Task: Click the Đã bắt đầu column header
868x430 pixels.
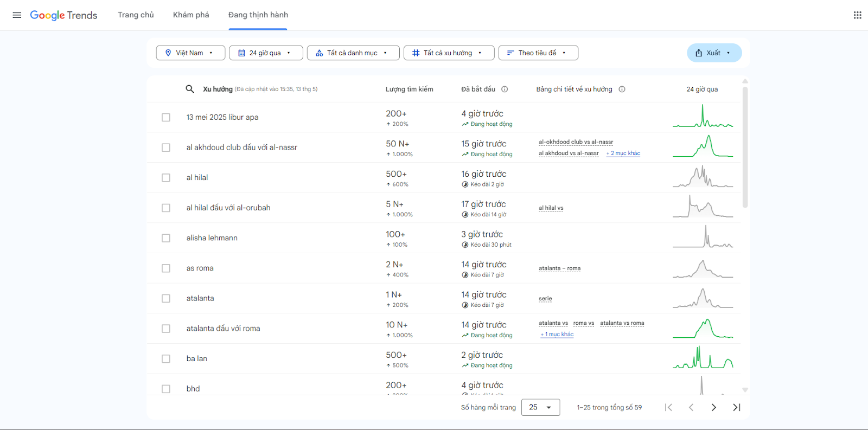Action: tap(478, 89)
